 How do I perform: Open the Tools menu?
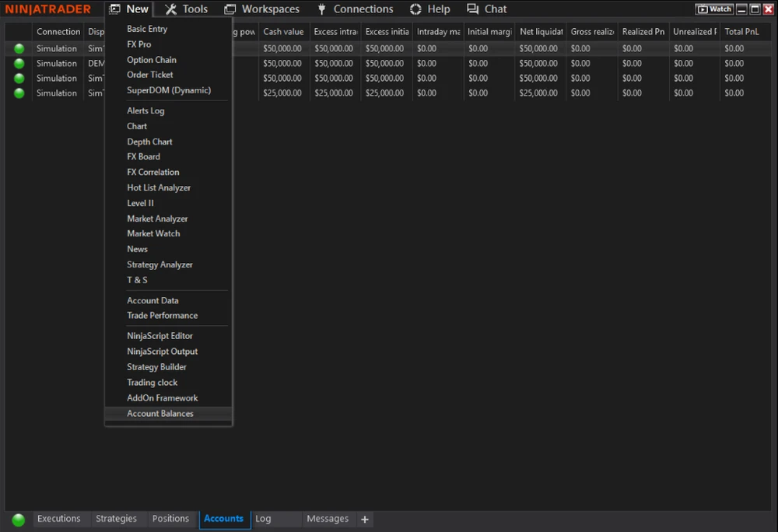click(186, 9)
